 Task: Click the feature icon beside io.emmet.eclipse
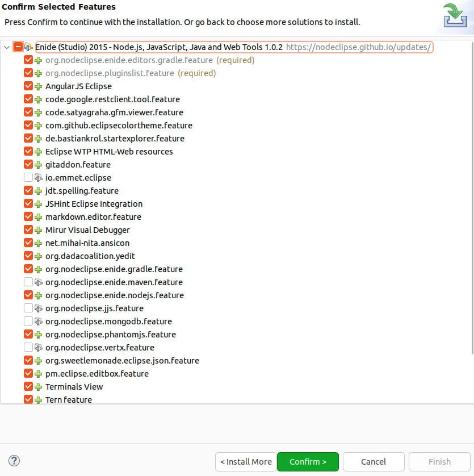39,178
